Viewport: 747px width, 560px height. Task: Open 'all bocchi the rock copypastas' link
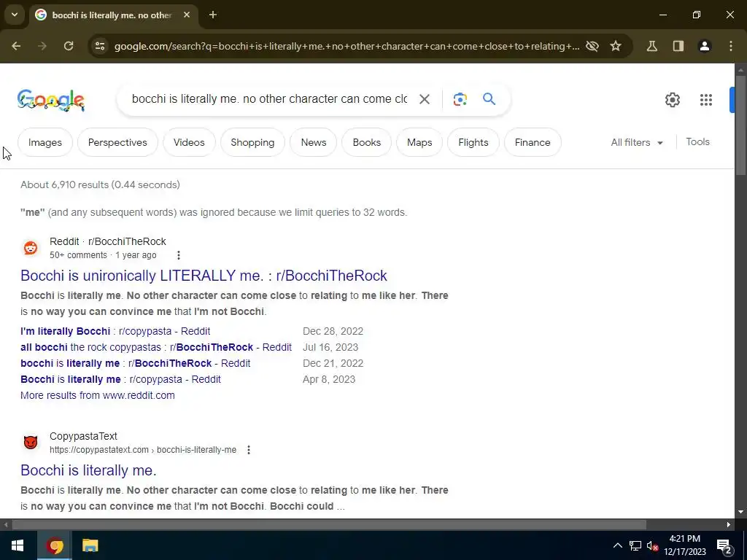[x=156, y=348]
